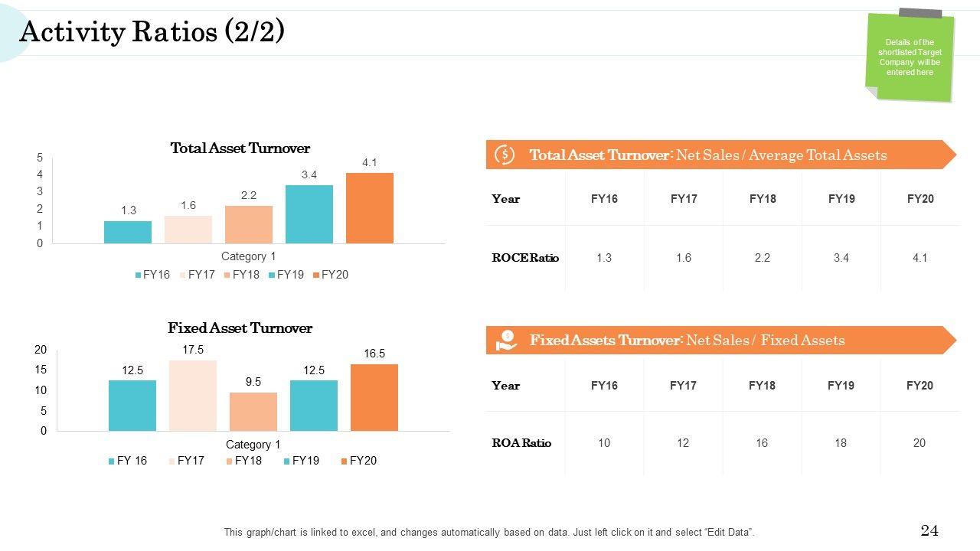The height and width of the screenshot is (551, 980).
Task: Select the green sticky note
Action: [x=910, y=58]
